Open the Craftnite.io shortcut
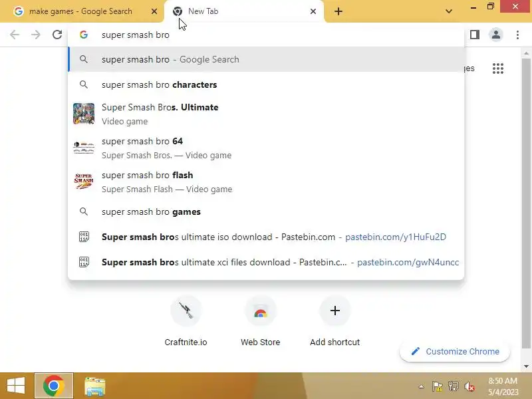Viewport: 532px width, 399px height. click(x=186, y=321)
